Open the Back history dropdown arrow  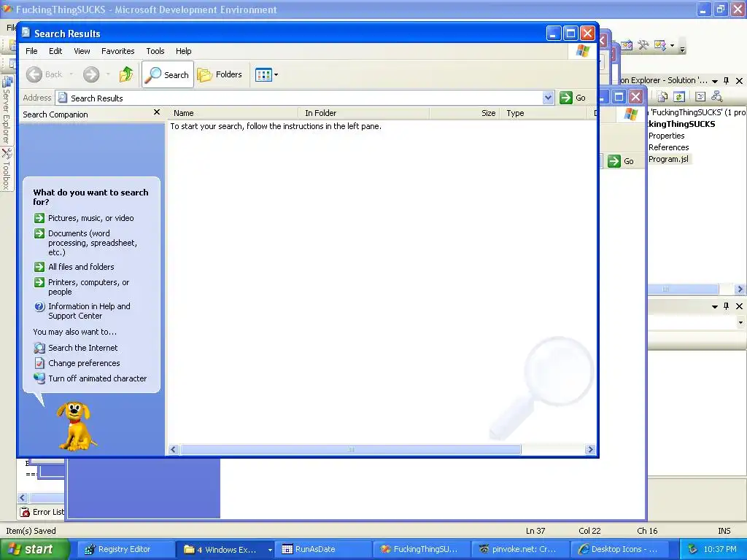(71, 74)
